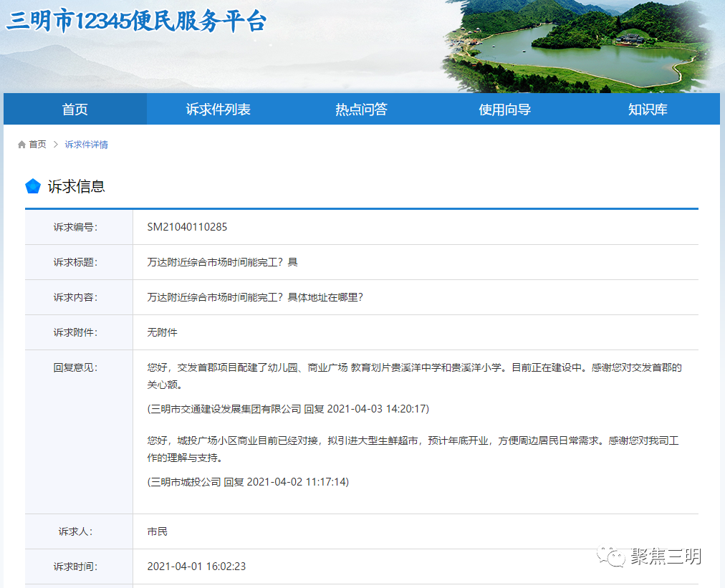Click the 诉求人 label cell
This screenshot has height=588, width=725.
[x=79, y=531]
